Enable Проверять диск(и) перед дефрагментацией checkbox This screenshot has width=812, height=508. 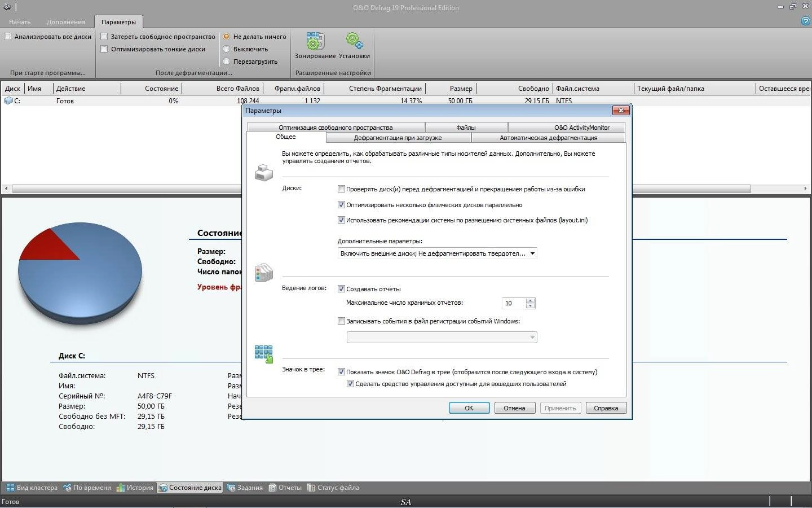(341, 189)
